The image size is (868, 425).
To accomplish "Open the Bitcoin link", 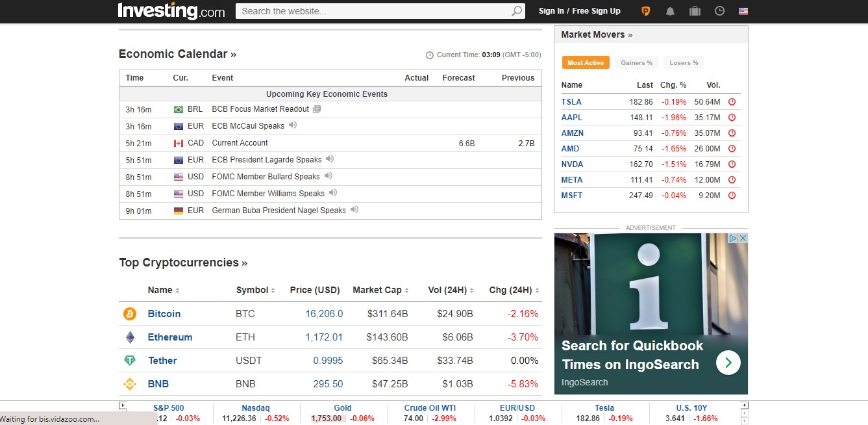I will click(x=164, y=314).
